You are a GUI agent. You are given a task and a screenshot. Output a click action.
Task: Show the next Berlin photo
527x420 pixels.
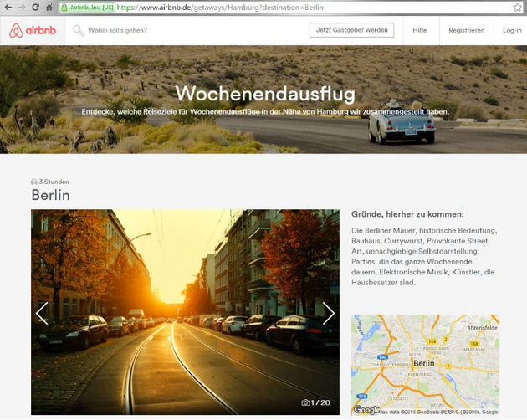coord(328,313)
